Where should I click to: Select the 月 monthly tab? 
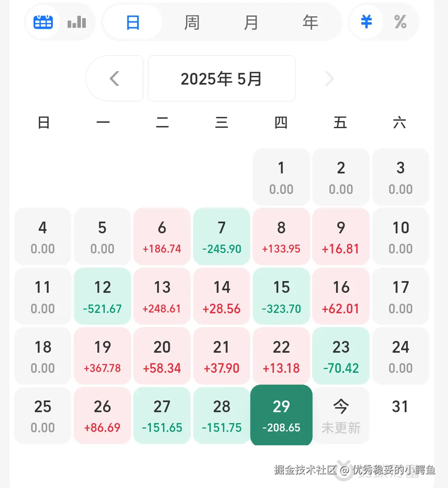point(251,22)
